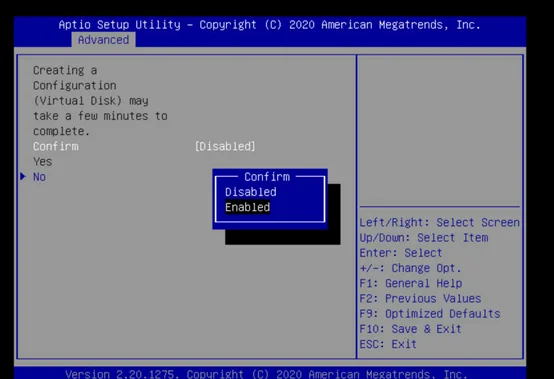Select Disabled in the Confirm popup

coord(251,192)
